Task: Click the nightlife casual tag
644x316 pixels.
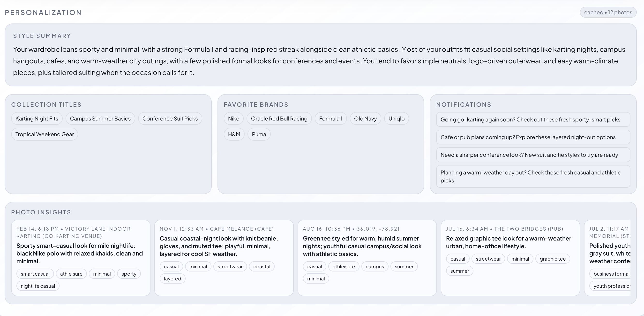Action: point(38,286)
